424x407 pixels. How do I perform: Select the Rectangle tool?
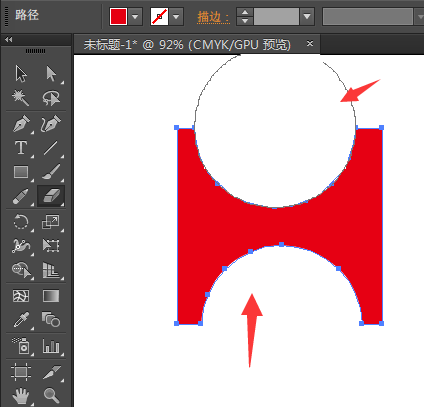coord(21,172)
